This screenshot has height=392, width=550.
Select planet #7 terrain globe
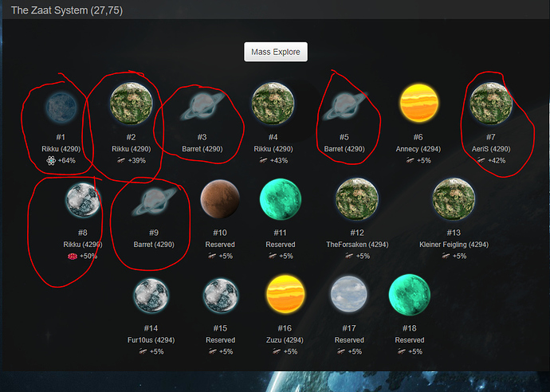click(x=491, y=104)
